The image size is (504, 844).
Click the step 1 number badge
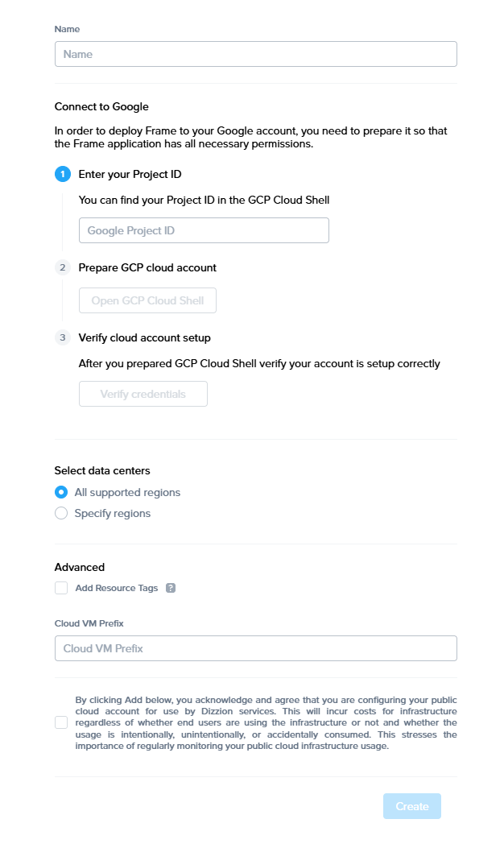[x=62, y=174]
